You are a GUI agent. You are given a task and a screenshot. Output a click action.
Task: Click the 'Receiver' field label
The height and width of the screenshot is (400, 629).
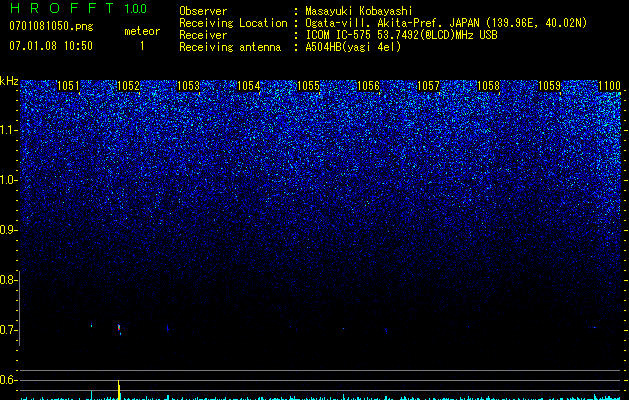(x=203, y=35)
